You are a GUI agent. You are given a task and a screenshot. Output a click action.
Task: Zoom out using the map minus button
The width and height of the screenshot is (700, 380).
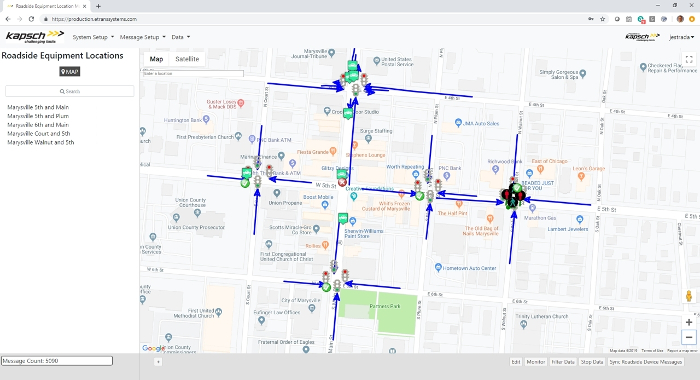[x=689, y=337]
